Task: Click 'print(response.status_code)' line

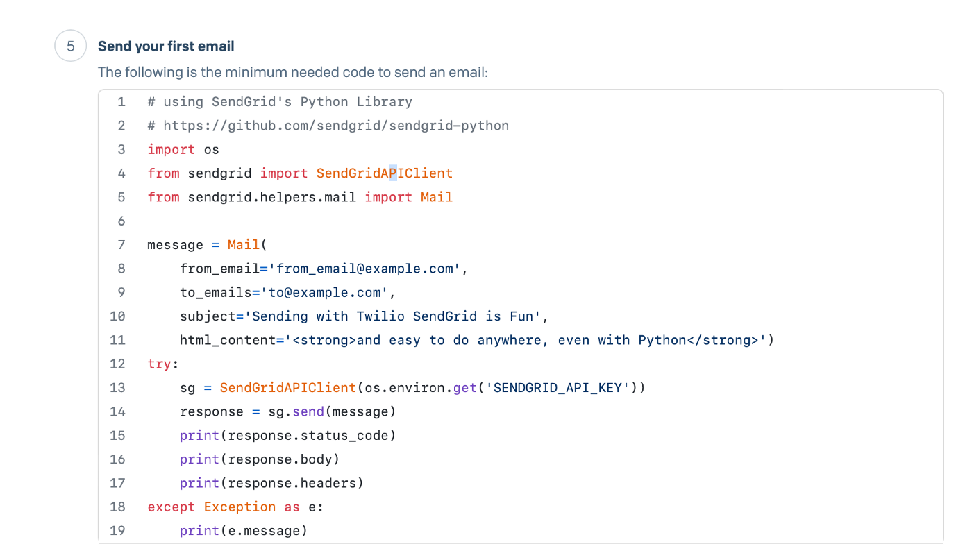Action: click(287, 436)
